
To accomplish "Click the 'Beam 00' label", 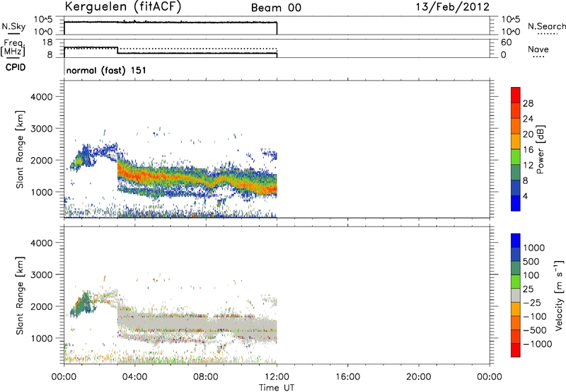I will click(x=276, y=8).
